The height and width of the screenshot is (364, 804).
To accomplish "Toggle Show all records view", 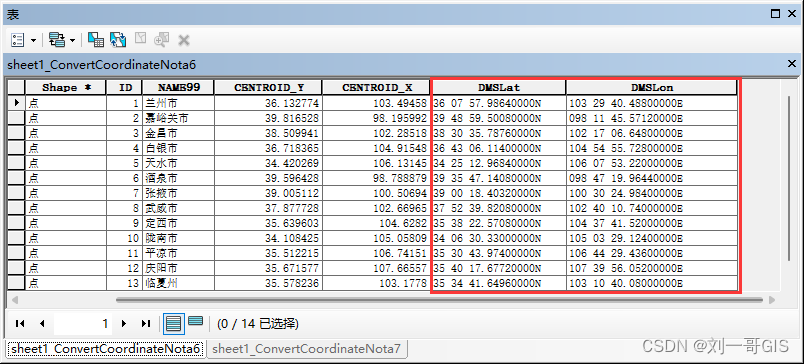I will pyautogui.click(x=174, y=323).
